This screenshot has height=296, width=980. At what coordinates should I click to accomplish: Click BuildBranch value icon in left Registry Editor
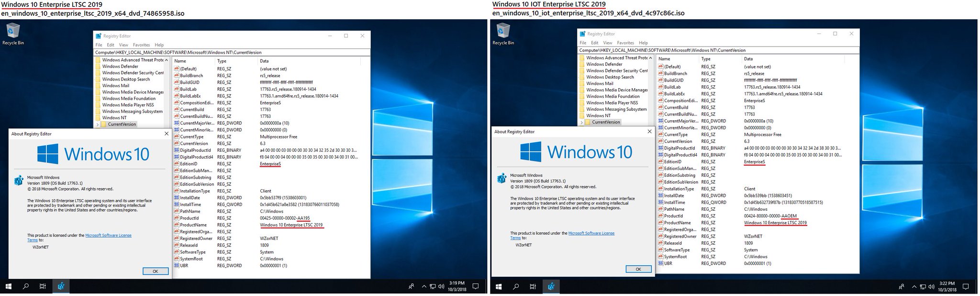pyautogui.click(x=177, y=76)
